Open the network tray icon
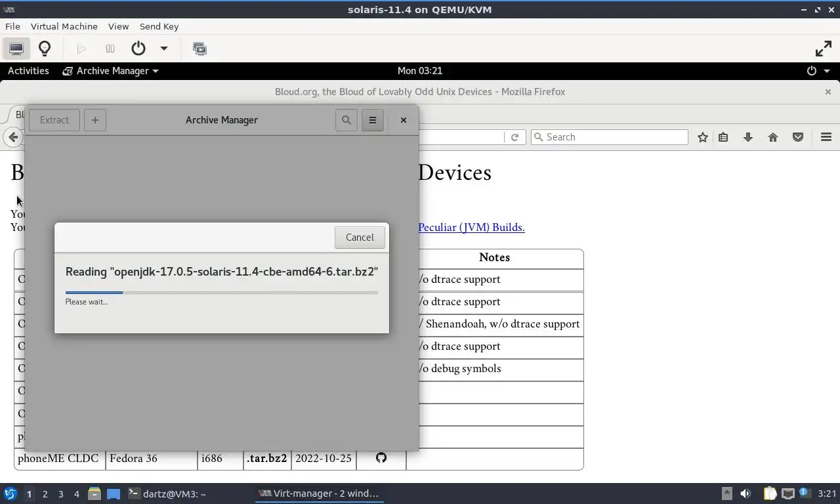The image size is (840, 504). [x=788, y=493]
